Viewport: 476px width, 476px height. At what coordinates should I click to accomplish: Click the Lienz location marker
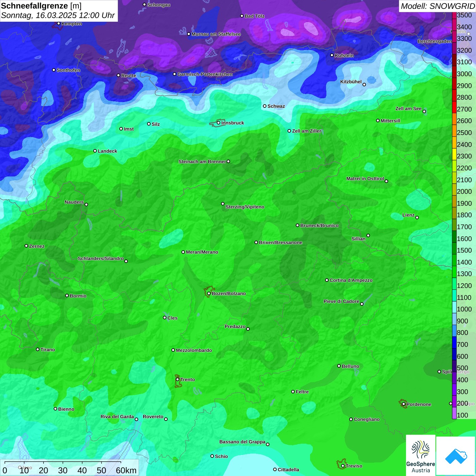[x=417, y=218]
